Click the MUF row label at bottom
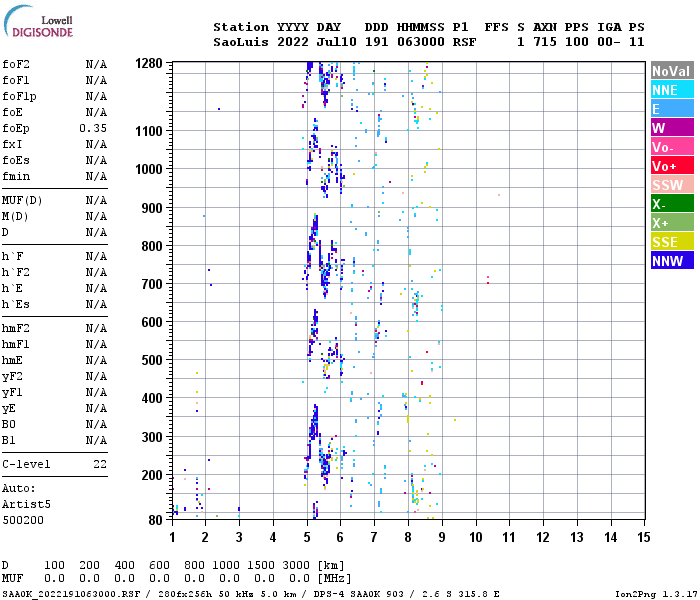This screenshot has width=700, height=600. pos(12,579)
